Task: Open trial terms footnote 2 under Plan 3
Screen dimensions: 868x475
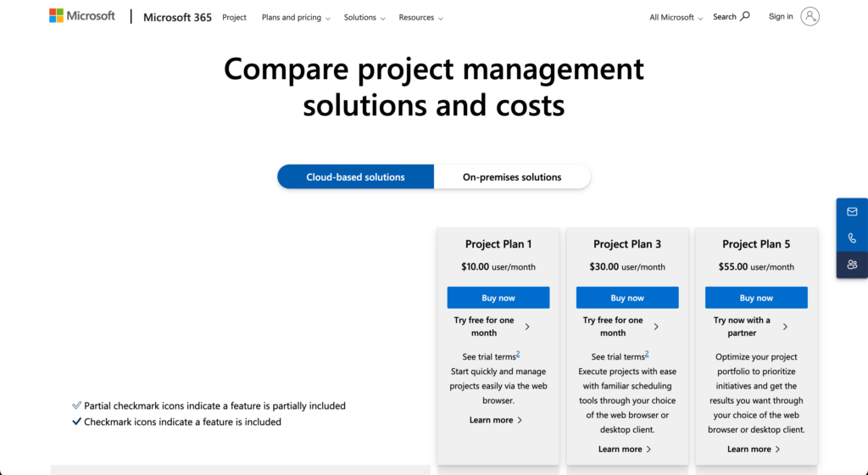Action: tap(647, 354)
